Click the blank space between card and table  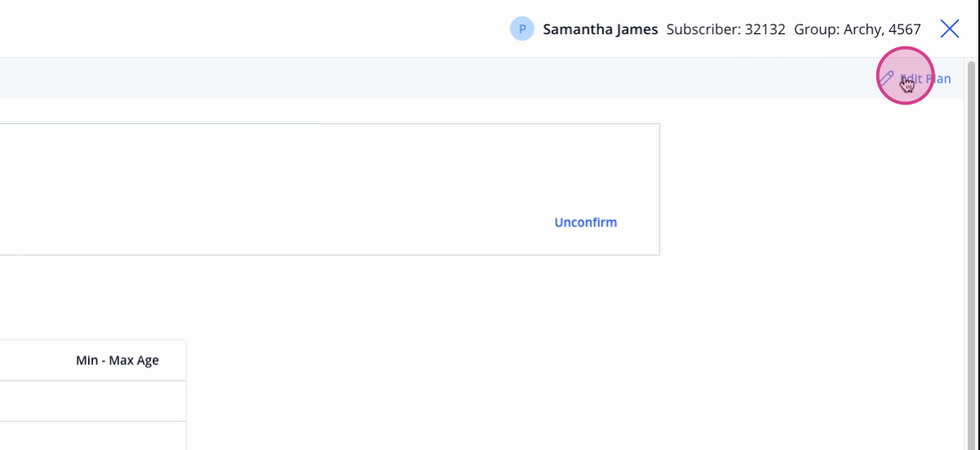(327, 297)
